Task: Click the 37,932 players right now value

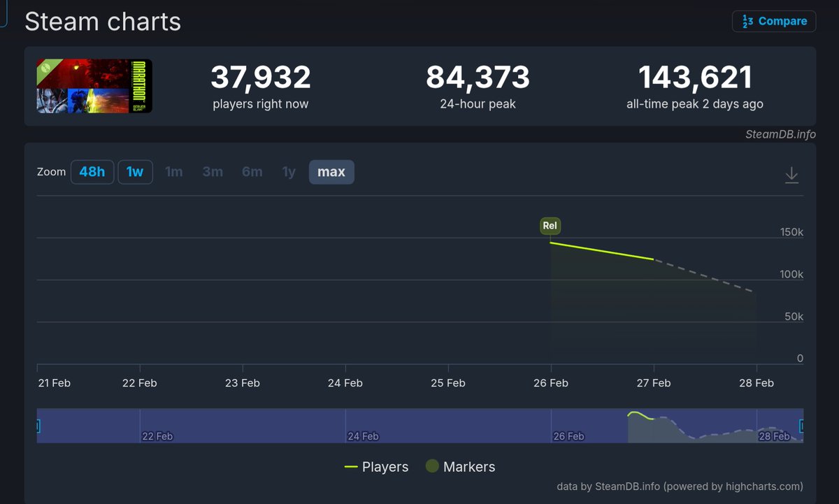Action: [x=261, y=77]
